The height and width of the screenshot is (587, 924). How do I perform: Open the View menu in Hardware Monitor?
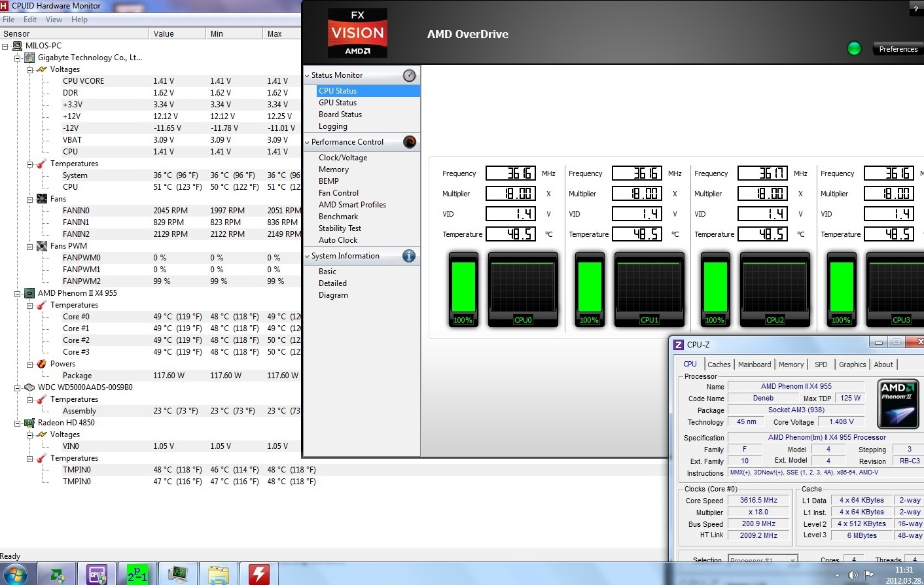pyautogui.click(x=54, y=20)
